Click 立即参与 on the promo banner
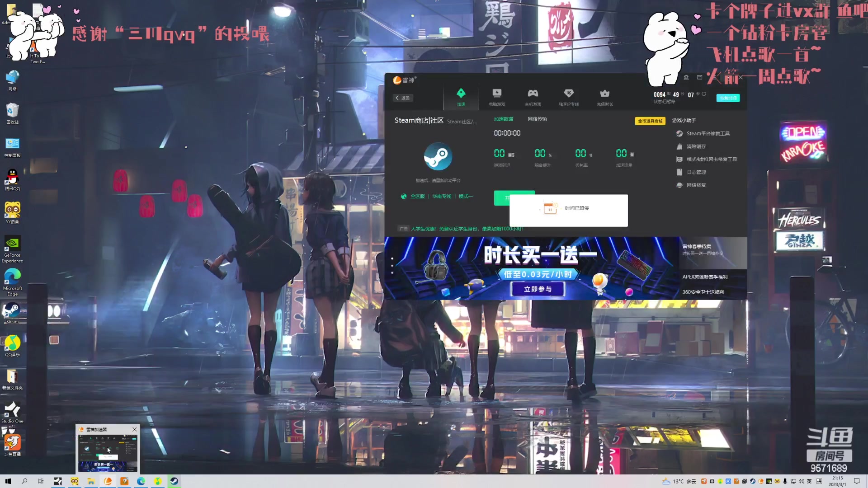This screenshot has height=488, width=868. (538, 289)
